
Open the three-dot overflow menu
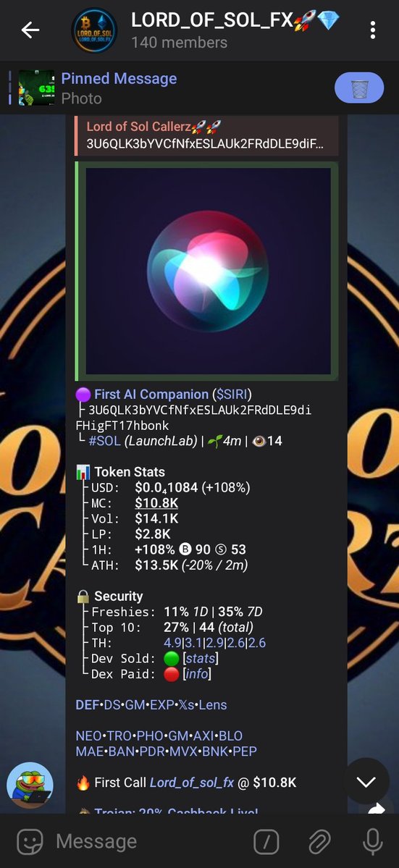click(x=373, y=30)
